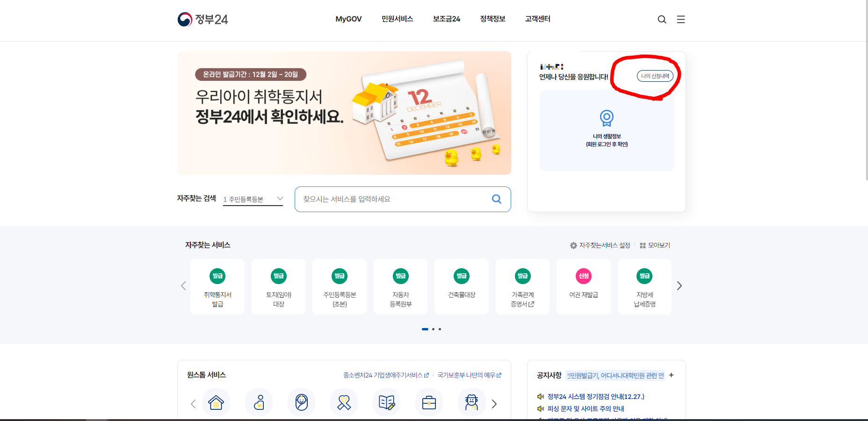Viewport: 868px width, 421px height.
Task: Open the 고객센터 menu
Action: (x=537, y=19)
